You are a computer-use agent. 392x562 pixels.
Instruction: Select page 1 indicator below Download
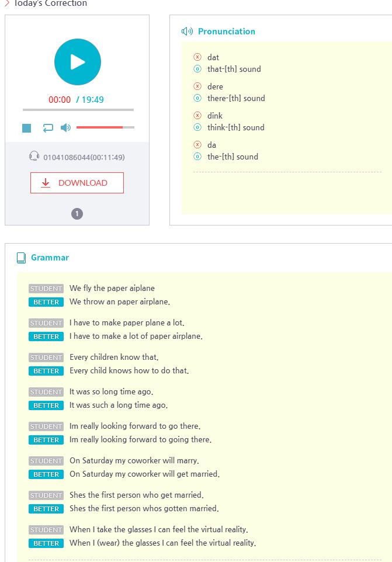tap(77, 214)
